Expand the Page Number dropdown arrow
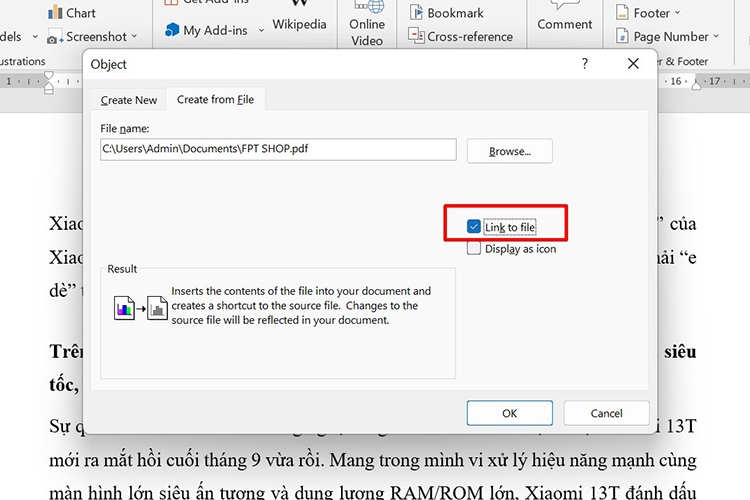Viewport: 750px width, 500px height. (x=716, y=36)
